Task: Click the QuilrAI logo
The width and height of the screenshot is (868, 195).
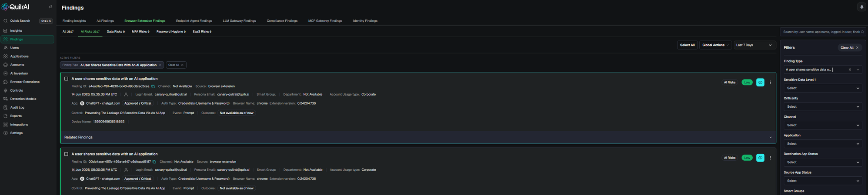Action: [16, 7]
